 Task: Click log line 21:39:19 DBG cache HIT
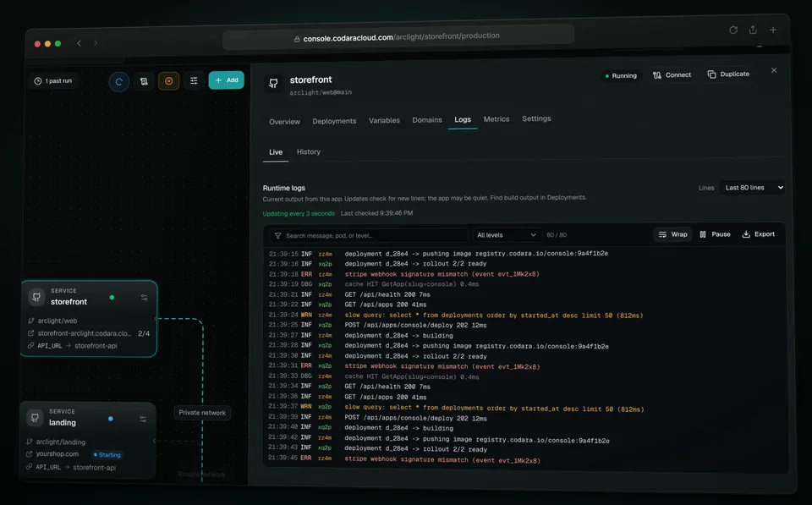[x=373, y=284]
